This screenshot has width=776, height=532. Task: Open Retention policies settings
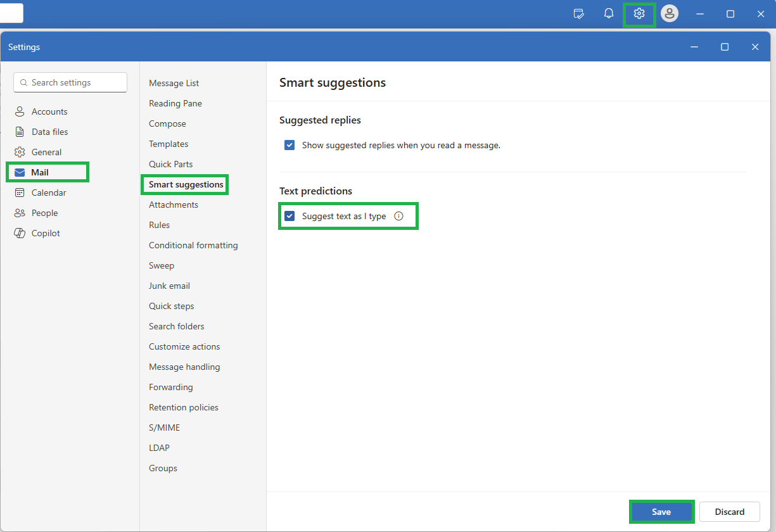coord(184,407)
